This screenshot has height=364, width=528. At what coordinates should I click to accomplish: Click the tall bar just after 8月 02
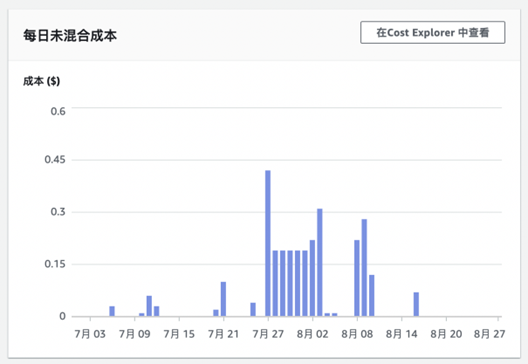[x=320, y=263]
